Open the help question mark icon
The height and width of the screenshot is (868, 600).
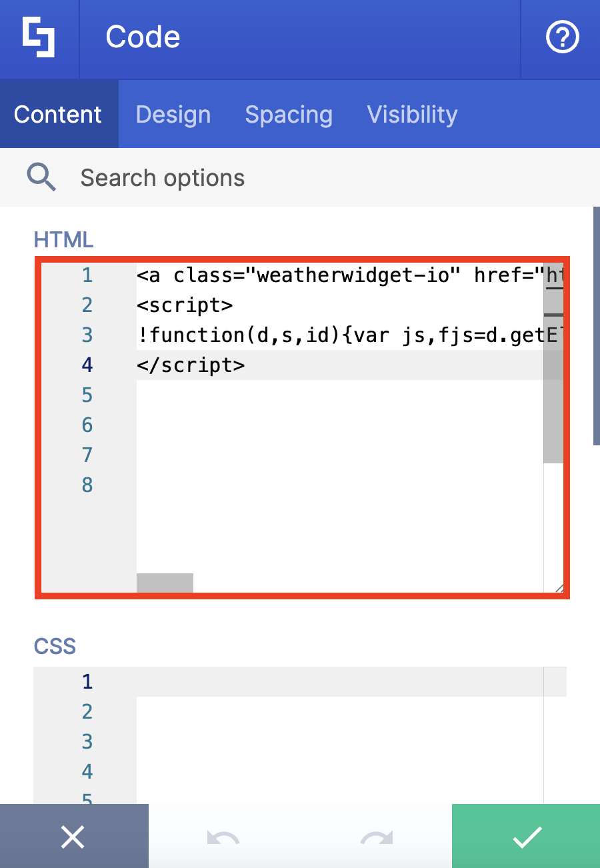[x=562, y=37]
